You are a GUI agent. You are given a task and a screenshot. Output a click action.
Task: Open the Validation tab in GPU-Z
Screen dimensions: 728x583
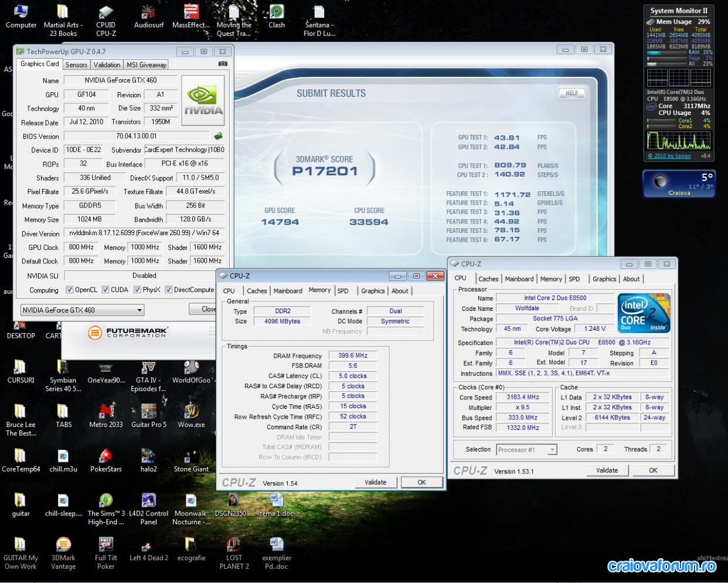coord(107,65)
